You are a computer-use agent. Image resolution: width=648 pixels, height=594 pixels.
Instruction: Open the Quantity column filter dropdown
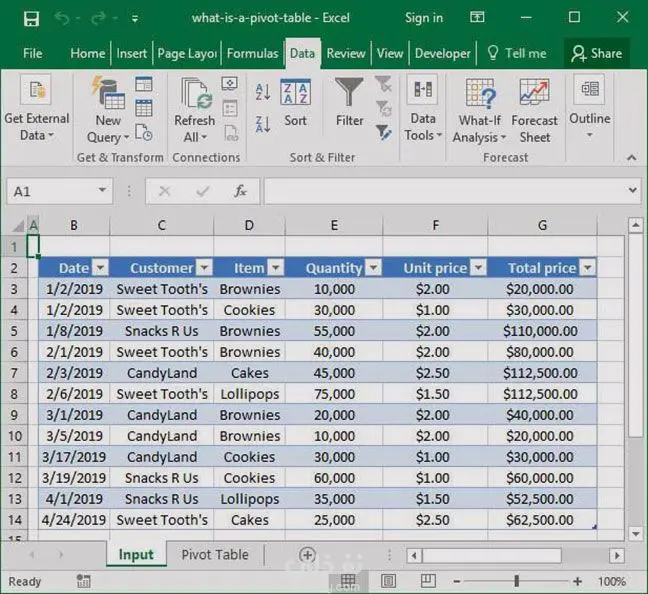372,268
